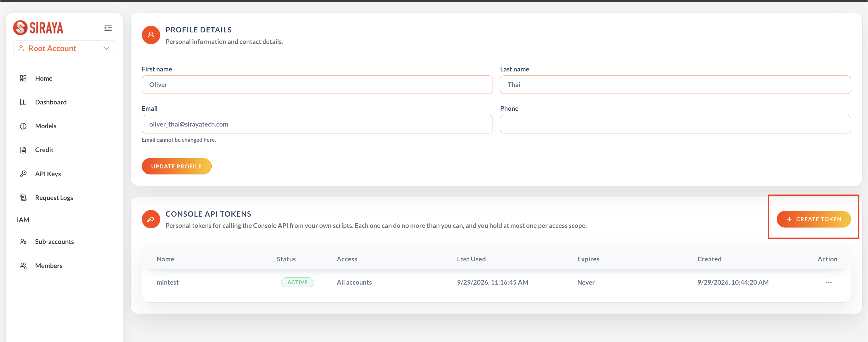Click the Credit document icon
The height and width of the screenshot is (342, 868).
pyautogui.click(x=23, y=150)
